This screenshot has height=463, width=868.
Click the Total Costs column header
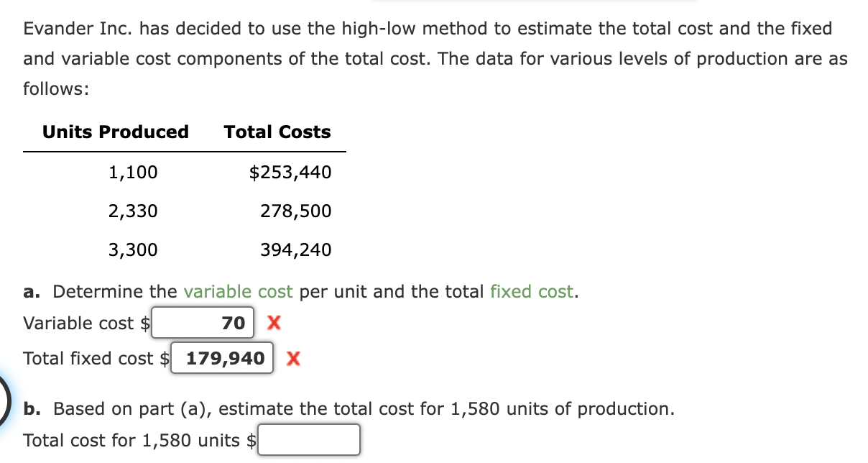[277, 132]
